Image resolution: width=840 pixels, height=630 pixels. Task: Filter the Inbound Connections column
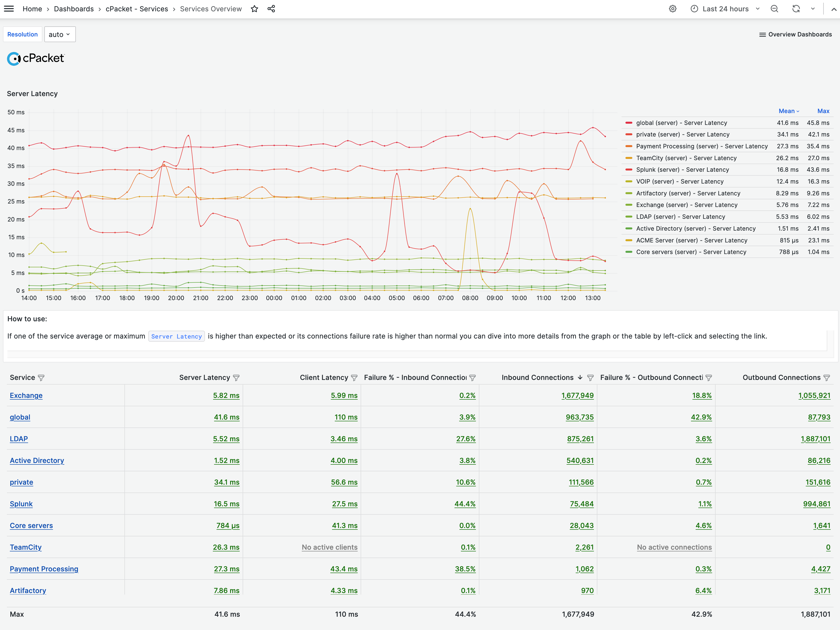pyautogui.click(x=590, y=378)
